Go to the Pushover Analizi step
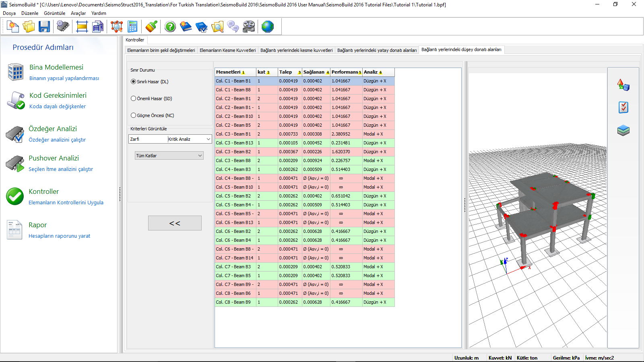The height and width of the screenshot is (362, 644). coord(54,158)
